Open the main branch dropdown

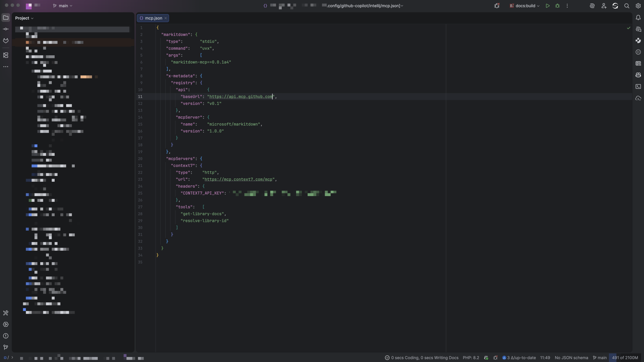point(62,6)
